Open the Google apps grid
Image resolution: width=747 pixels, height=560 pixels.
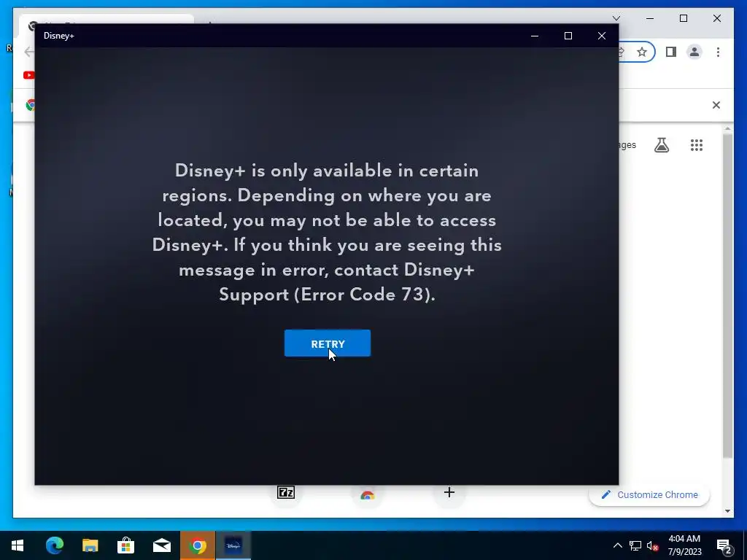point(697,145)
